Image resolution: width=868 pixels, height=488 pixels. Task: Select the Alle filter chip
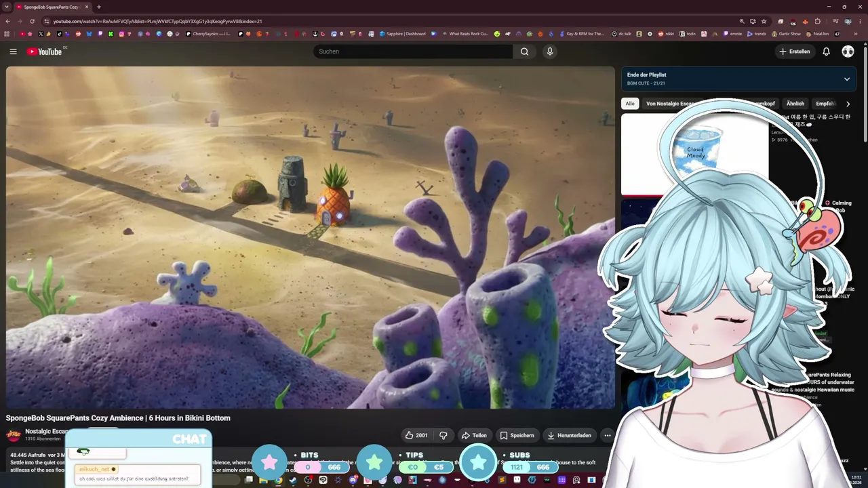point(630,104)
